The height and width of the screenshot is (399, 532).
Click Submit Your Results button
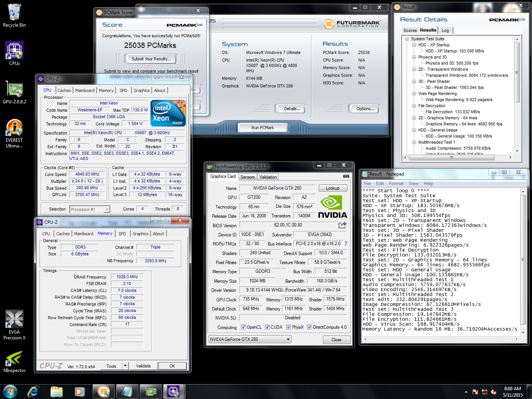coord(151,59)
